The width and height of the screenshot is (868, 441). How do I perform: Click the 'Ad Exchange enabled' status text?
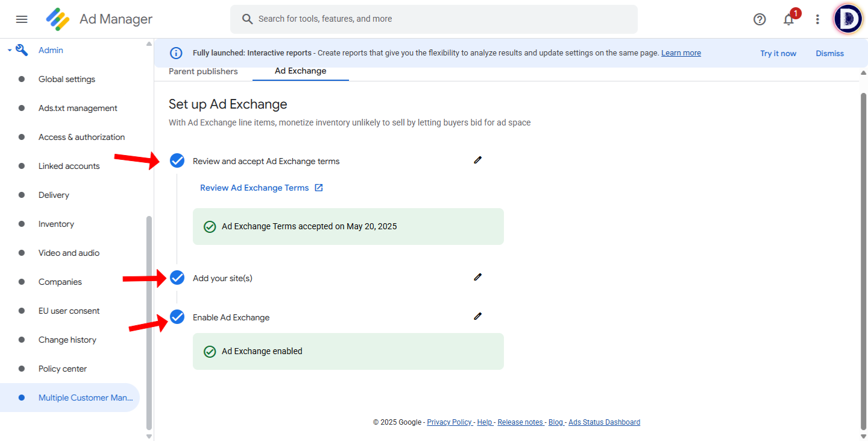pos(262,351)
